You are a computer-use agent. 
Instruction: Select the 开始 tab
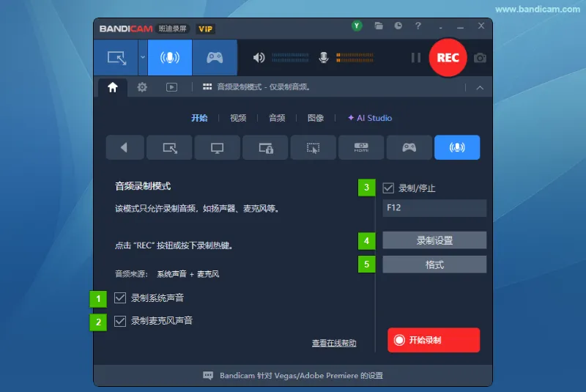click(199, 118)
